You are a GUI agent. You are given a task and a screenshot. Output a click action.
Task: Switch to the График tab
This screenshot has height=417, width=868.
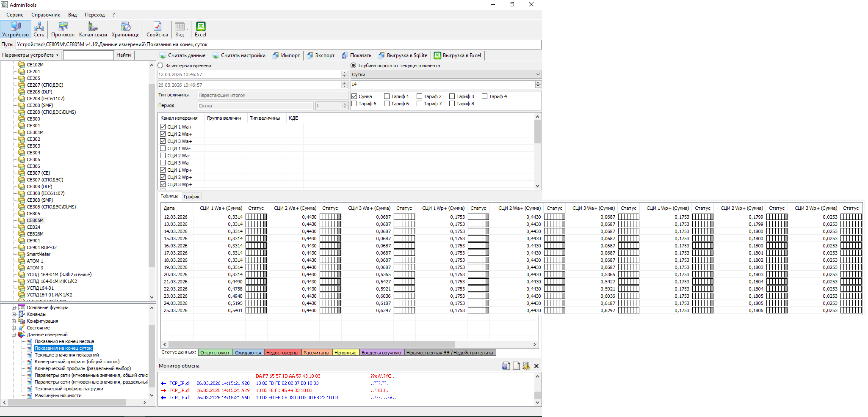coord(191,197)
